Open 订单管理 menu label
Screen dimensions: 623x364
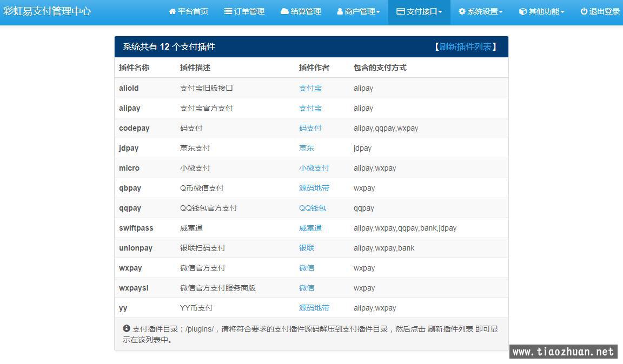point(249,11)
